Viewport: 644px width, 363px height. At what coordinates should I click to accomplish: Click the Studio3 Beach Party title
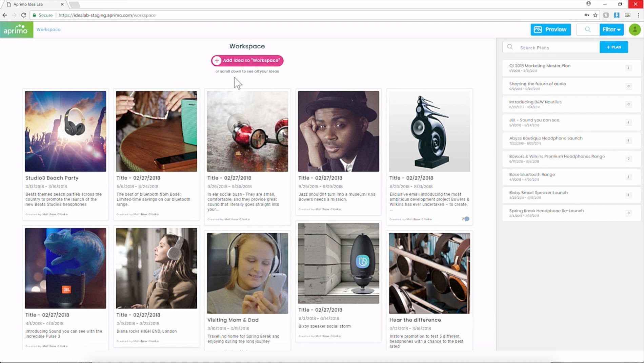point(52,178)
